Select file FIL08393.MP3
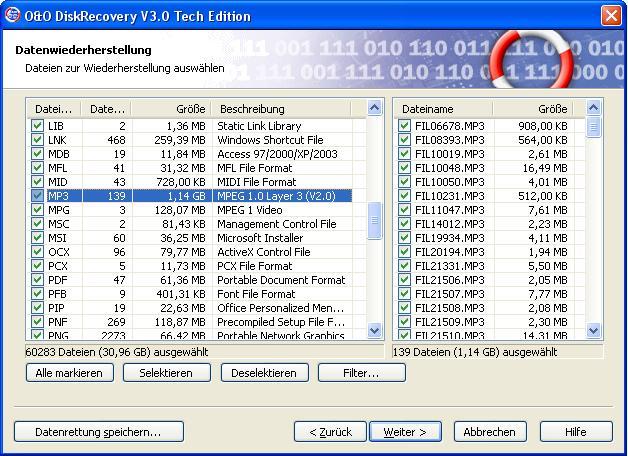The width and height of the screenshot is (628, 456). [450, 140]
